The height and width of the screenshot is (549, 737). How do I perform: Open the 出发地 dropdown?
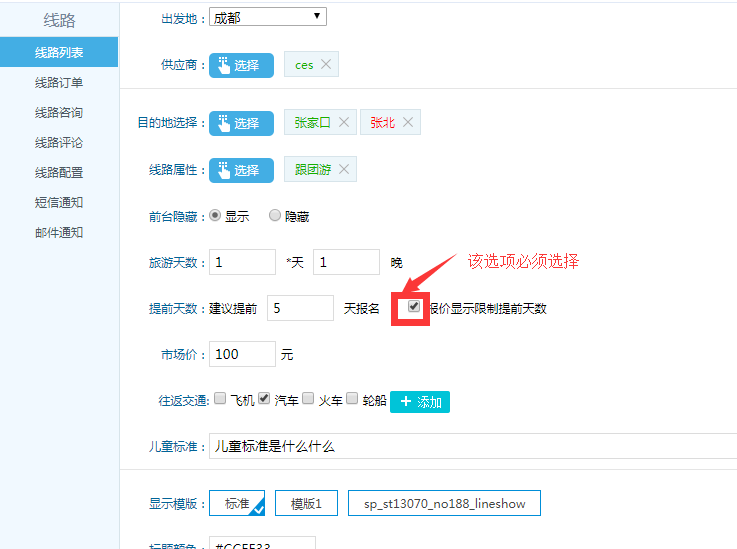[x=267, y=16]
